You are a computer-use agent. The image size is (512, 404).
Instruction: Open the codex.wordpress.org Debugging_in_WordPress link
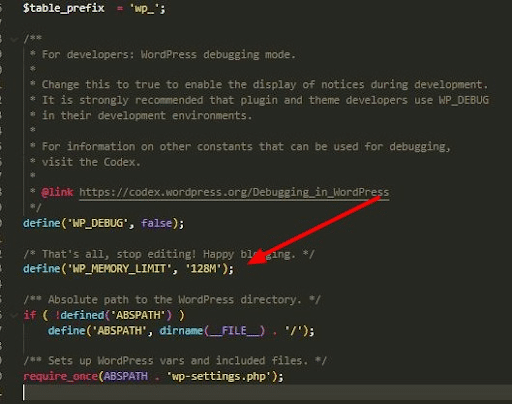pyautogui.click(x=234, y=192)
